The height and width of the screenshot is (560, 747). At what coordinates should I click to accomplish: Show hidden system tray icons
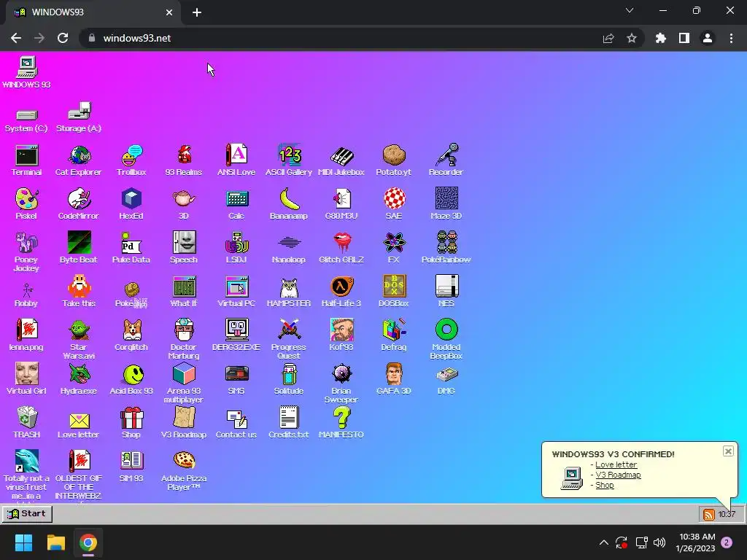tap(603, 542)
